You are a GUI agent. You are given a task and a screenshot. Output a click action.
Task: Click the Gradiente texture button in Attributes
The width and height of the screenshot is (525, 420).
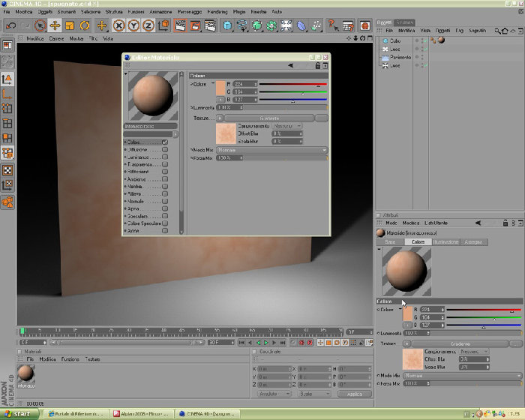tap(460, 343)
